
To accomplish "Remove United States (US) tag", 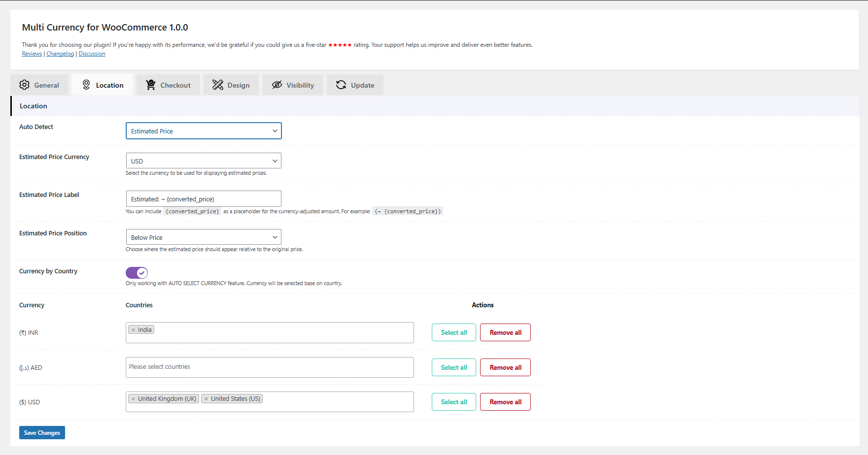I will click(206, 399).
